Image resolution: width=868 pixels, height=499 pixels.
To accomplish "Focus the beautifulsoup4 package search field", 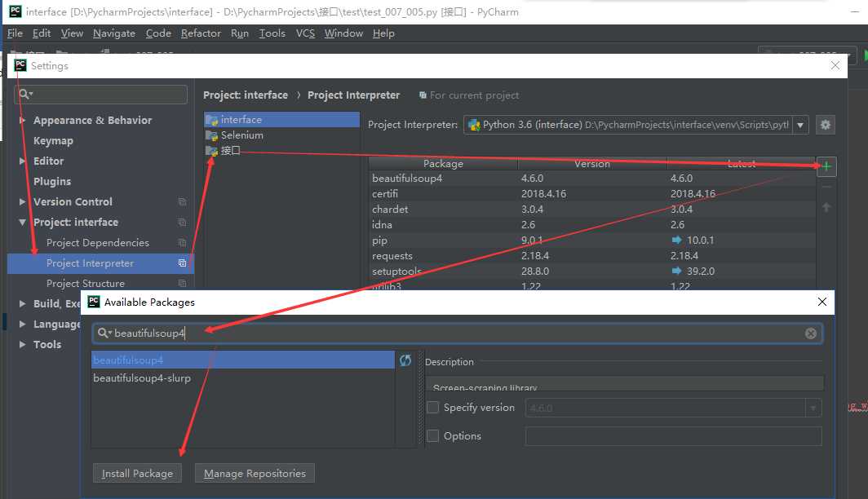I will [457, 333].
